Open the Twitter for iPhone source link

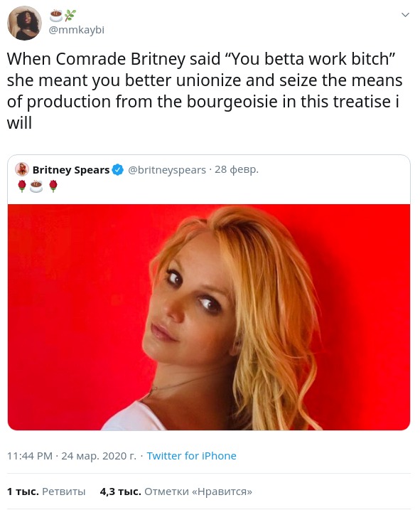[x=191, y=456]
